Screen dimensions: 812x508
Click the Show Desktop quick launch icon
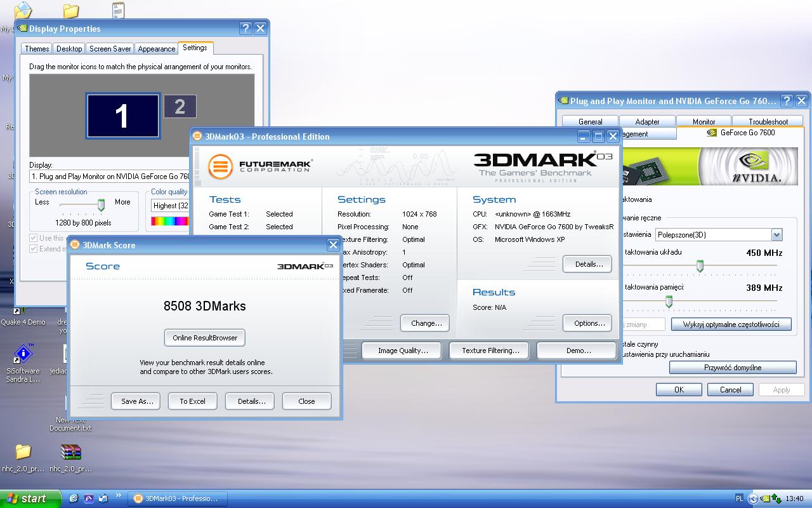pyautogui.click(x=102, y=498)
